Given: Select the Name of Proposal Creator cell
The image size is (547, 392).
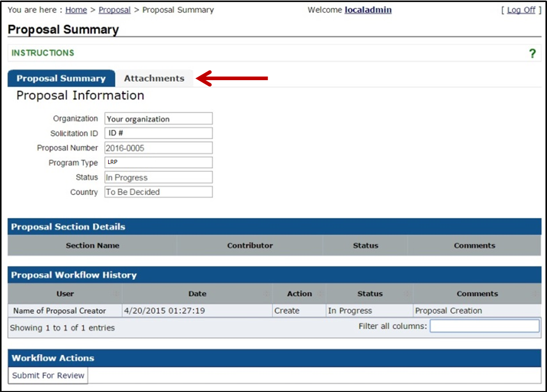Looking at the screenshot, I should [x=65, y=311].
